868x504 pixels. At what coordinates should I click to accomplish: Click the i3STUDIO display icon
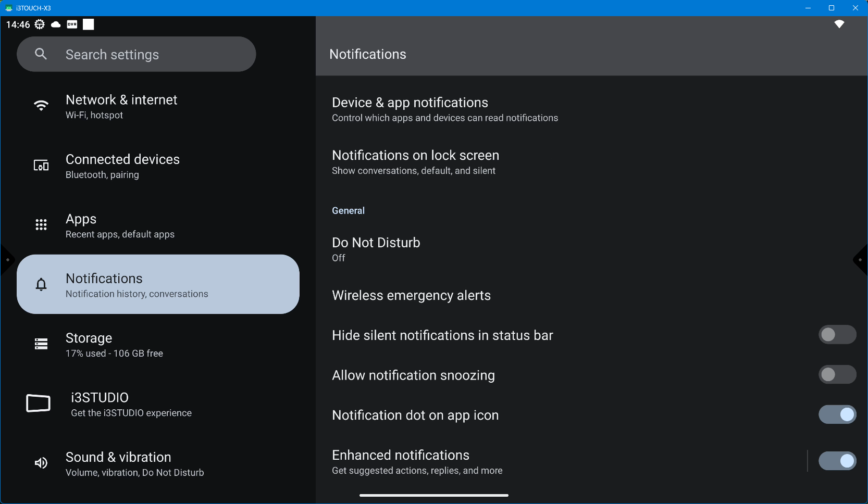39,403
